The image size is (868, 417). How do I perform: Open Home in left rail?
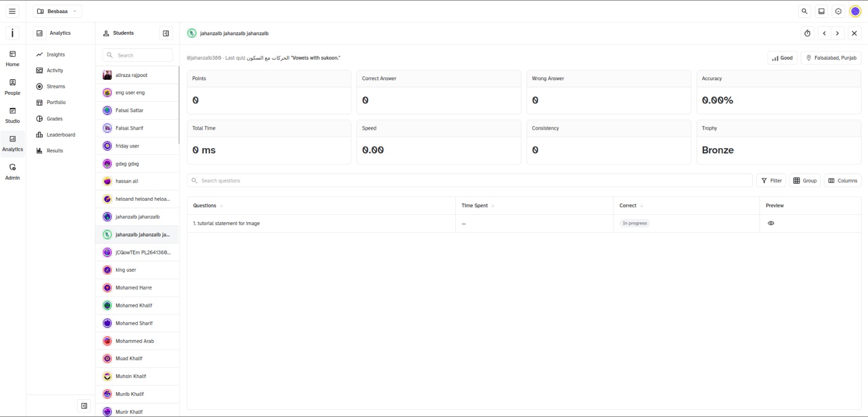pyautogui.click(x=12, y=59)
